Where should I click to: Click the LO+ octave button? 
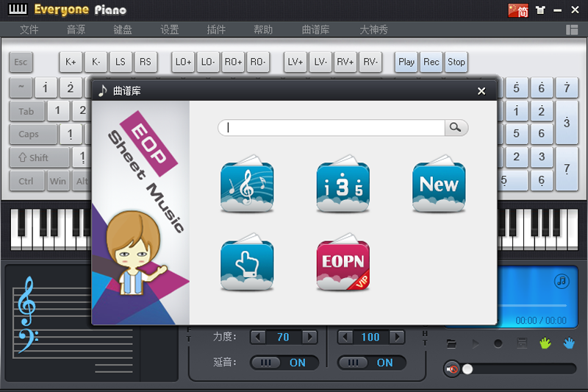[183, 62]
